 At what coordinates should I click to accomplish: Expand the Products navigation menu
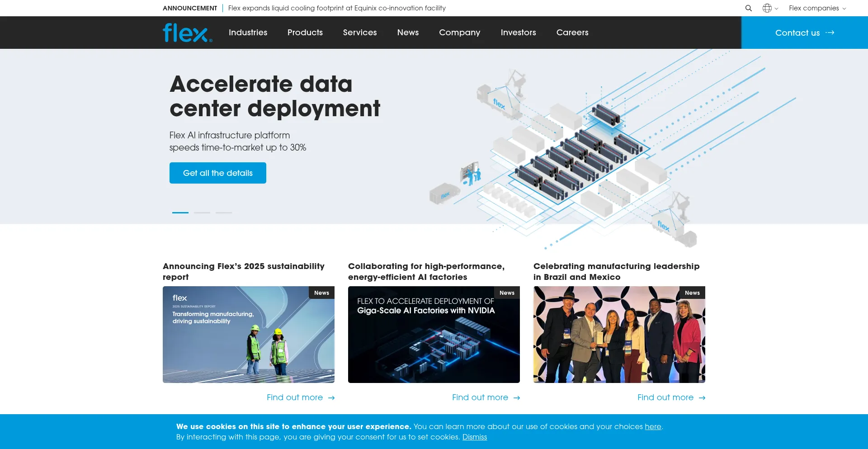[x=305, y=33]
